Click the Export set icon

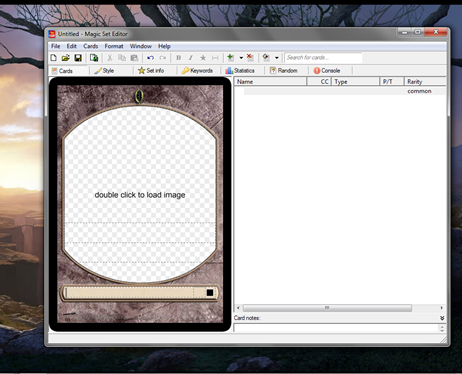click(94, 58)
